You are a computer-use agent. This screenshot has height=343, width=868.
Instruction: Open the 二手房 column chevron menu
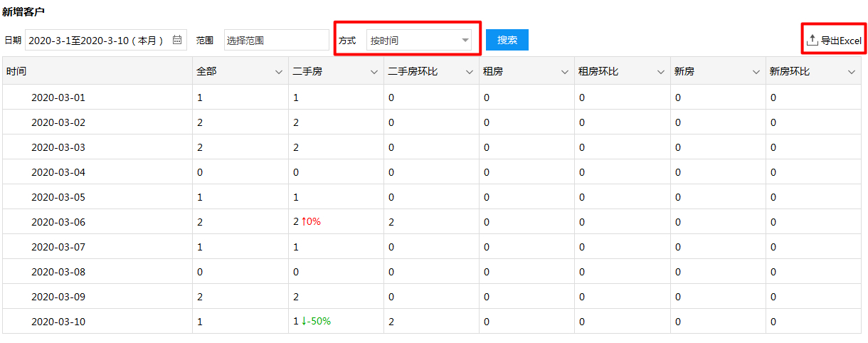click(x=374, y=72)
